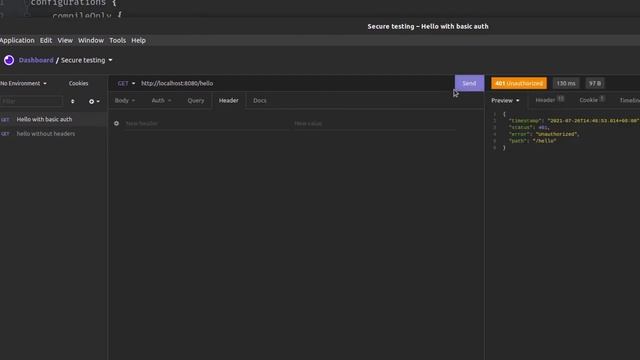Send the request
The width and height of the screenshot is (640, 360).
tap(469, 83)
